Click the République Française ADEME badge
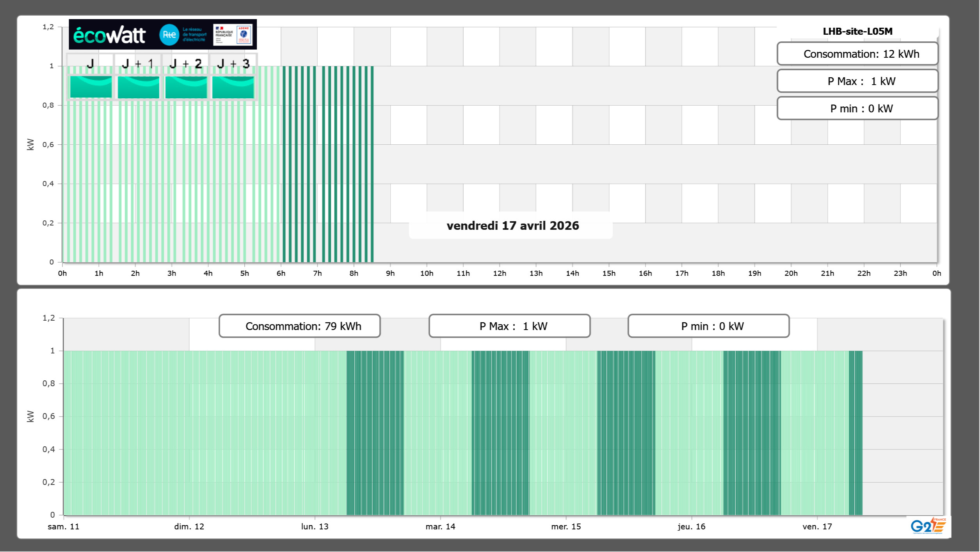This screenshot has width=980, height=552. (233, 35)
